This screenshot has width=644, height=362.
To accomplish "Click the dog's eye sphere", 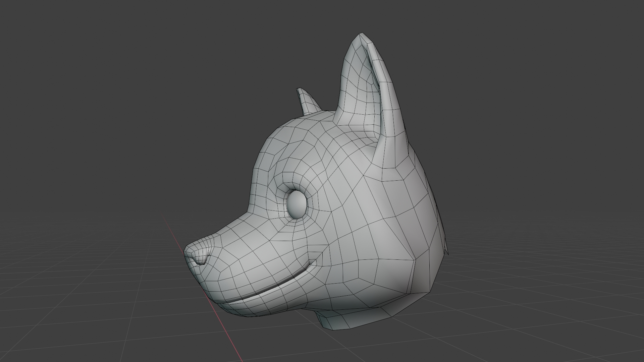I will click(x=297, y=204).
